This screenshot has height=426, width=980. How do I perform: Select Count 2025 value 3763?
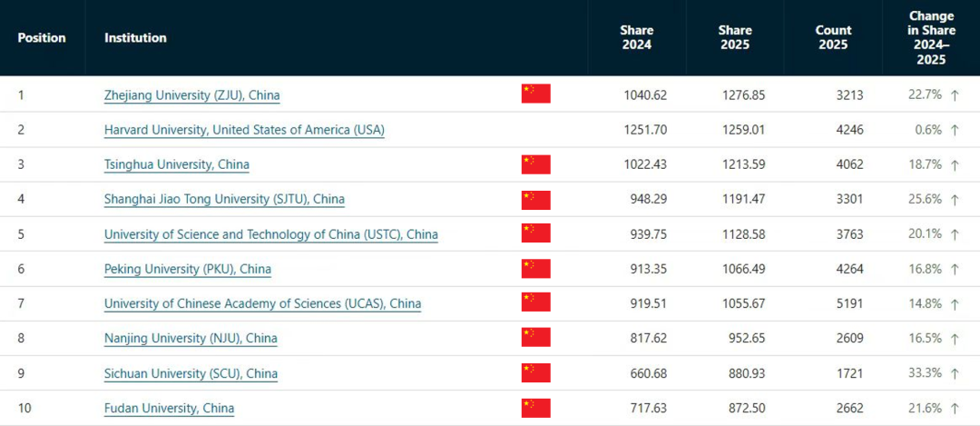pyautogui.click(x=850, y=234)
